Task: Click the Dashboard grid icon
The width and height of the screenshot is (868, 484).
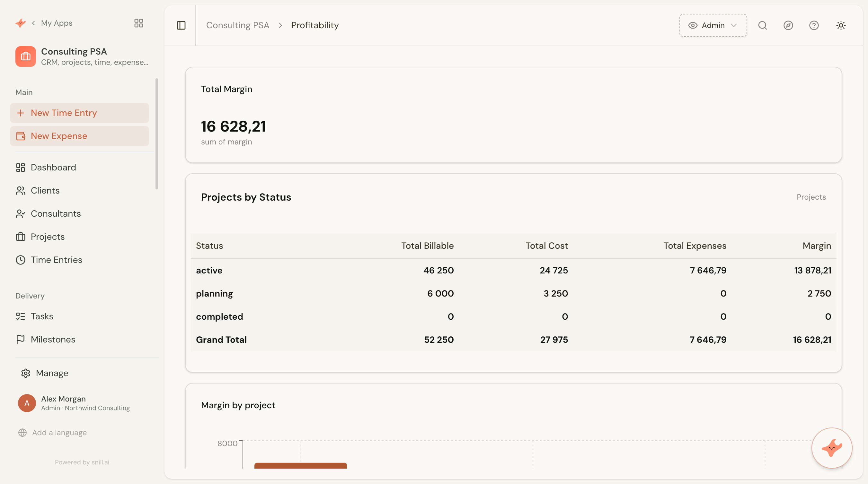Action: pyautogui.click(x=21, y=167)
